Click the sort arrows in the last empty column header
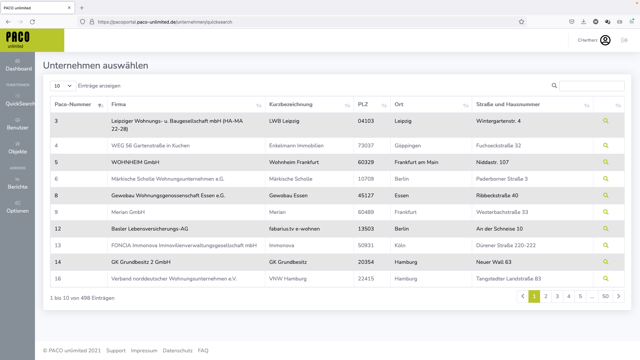 click(x=618, y=105)
